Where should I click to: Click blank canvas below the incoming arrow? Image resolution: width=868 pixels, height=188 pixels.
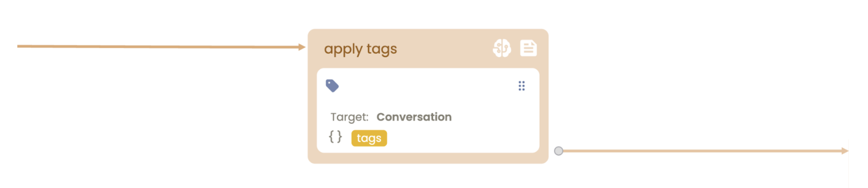[155, 111]
